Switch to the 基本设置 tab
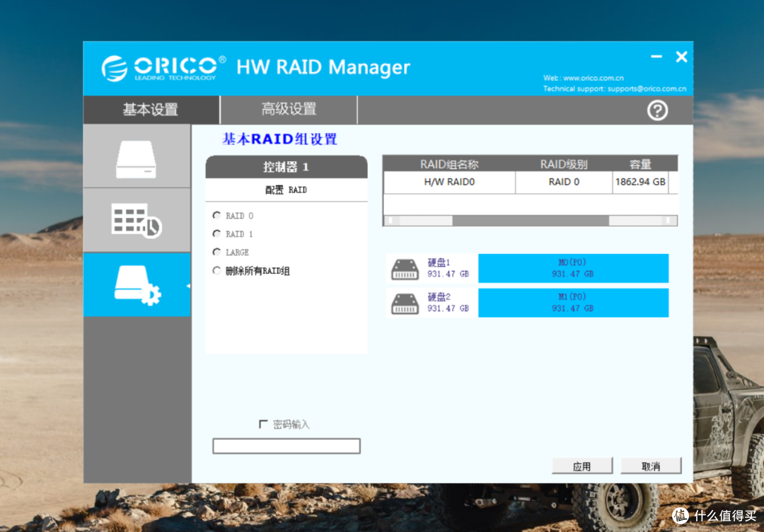Image resolution: width=764 pixels, height=532 pixels. [x=151, y=110]
